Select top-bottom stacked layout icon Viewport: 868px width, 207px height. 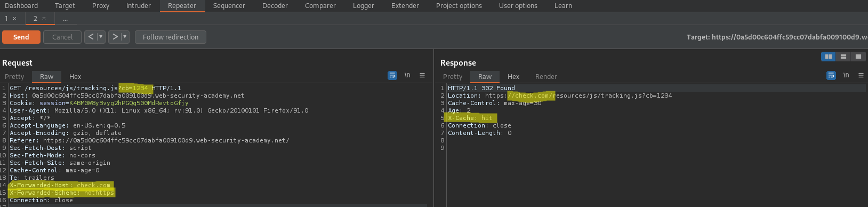click(x=843, y=57)
